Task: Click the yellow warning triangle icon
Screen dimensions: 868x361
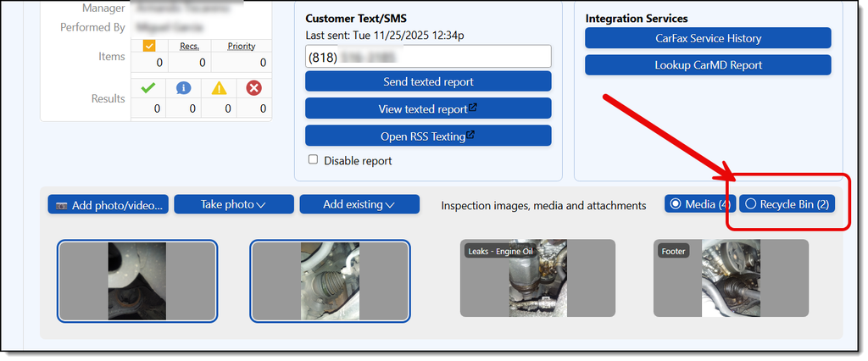Action: pos(220,87)
